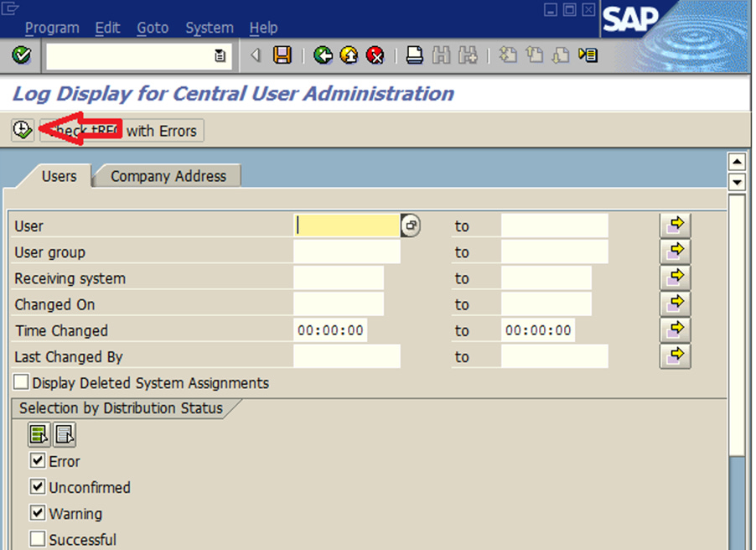Screen dimensions: 756x550
Task: Check the Successful status checkbox
Action: [x=38, y=538]
